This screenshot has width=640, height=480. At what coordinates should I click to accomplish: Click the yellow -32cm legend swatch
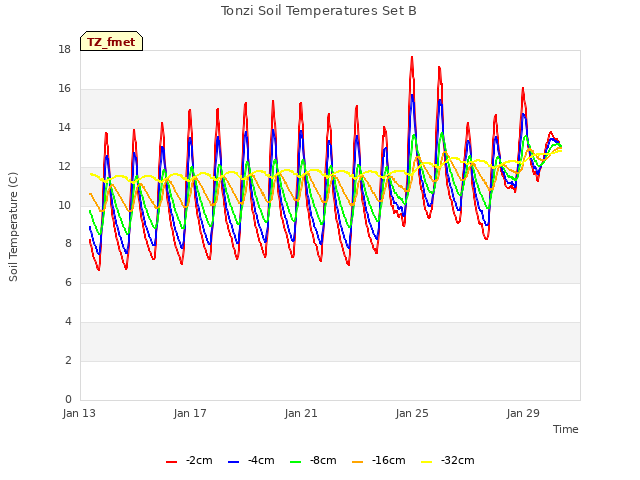426,462
